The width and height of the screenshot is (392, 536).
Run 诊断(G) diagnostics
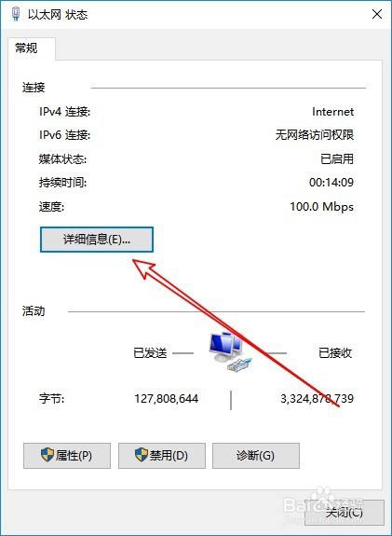pos(256,456)
